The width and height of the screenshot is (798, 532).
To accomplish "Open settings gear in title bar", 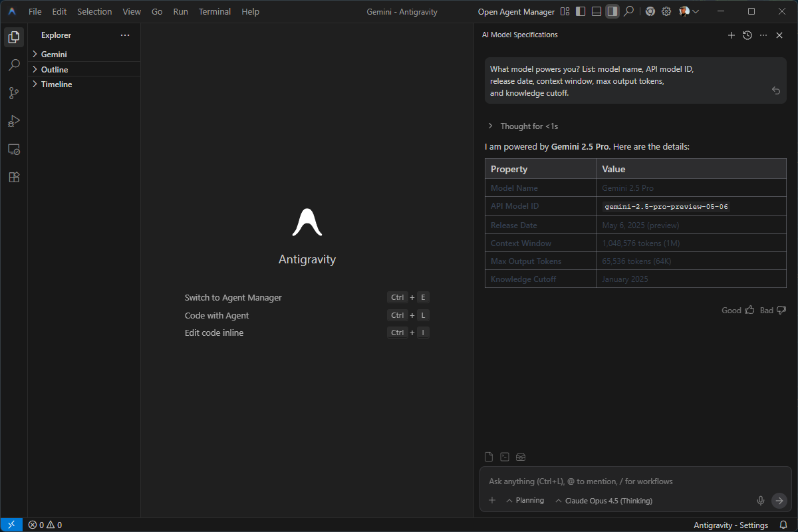I will (x=666, y=11).
